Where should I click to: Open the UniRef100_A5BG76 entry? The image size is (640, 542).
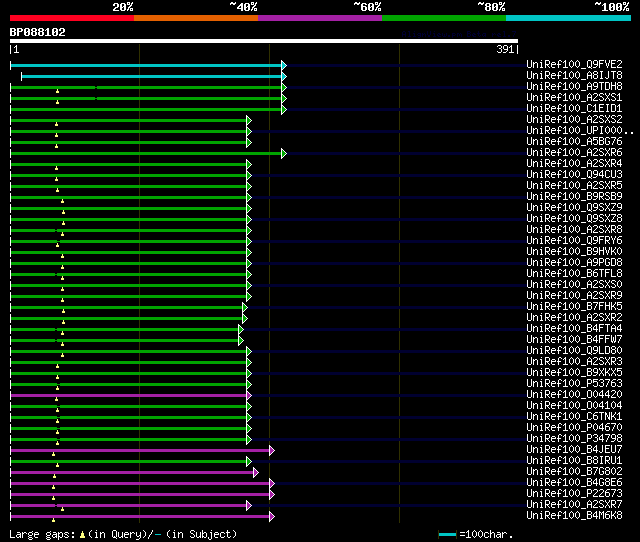[x=574, y=142]
